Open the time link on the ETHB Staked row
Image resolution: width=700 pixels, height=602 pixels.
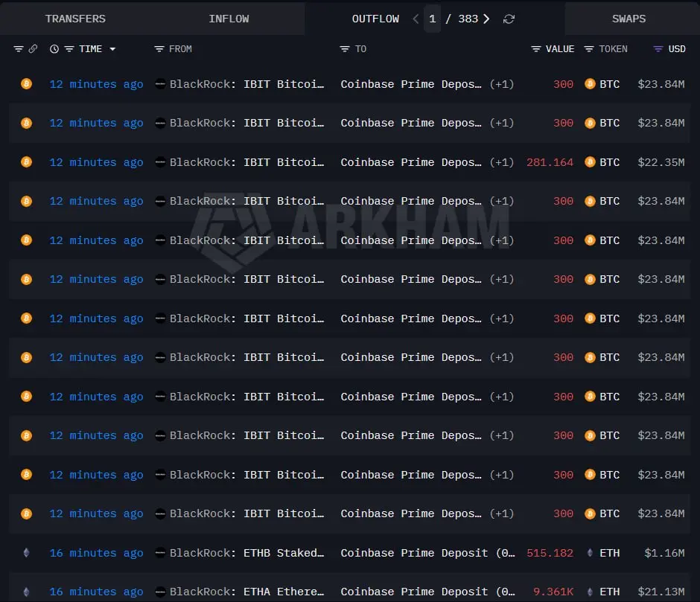tap(96, 554)
